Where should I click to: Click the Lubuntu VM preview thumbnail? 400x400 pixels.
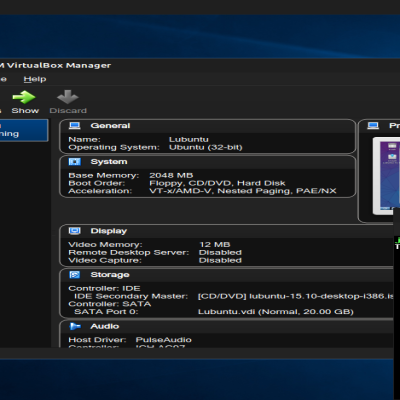386,176
